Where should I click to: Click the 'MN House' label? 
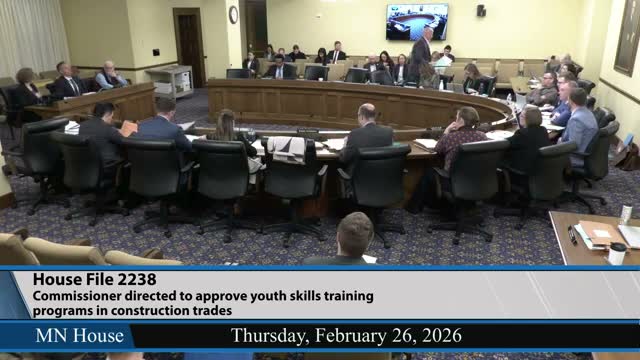(80, 336)
